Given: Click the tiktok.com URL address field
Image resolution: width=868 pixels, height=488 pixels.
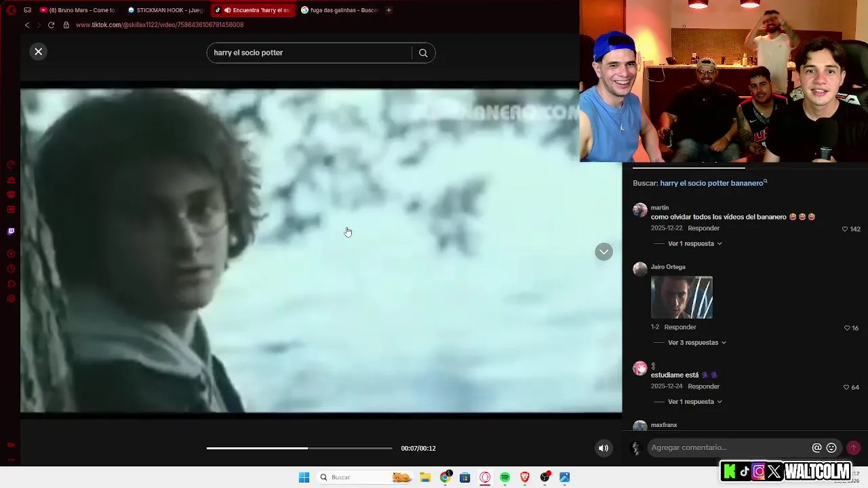Looking at the screenshot, I should (x=159, y=25).
